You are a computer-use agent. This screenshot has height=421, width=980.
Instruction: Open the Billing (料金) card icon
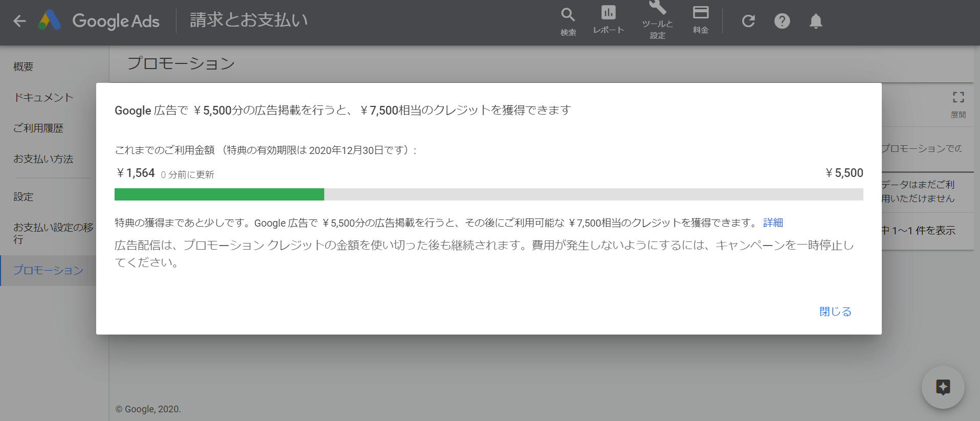[x=701, y=19]
